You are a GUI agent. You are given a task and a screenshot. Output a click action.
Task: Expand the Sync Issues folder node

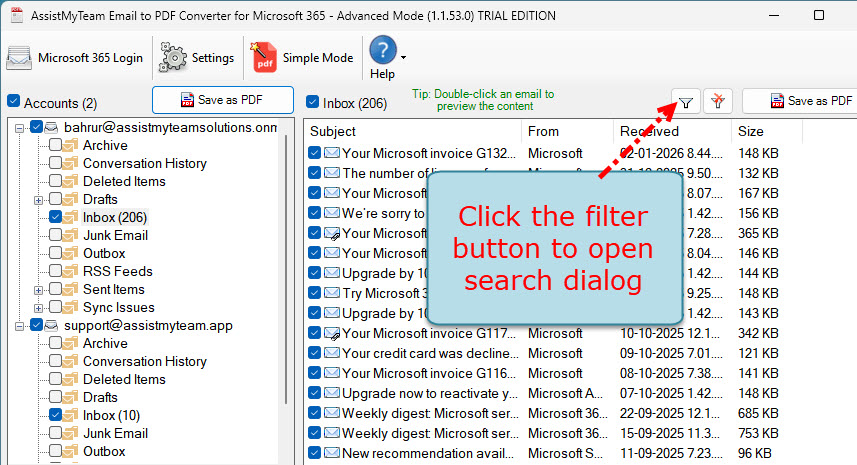[39, 307]
